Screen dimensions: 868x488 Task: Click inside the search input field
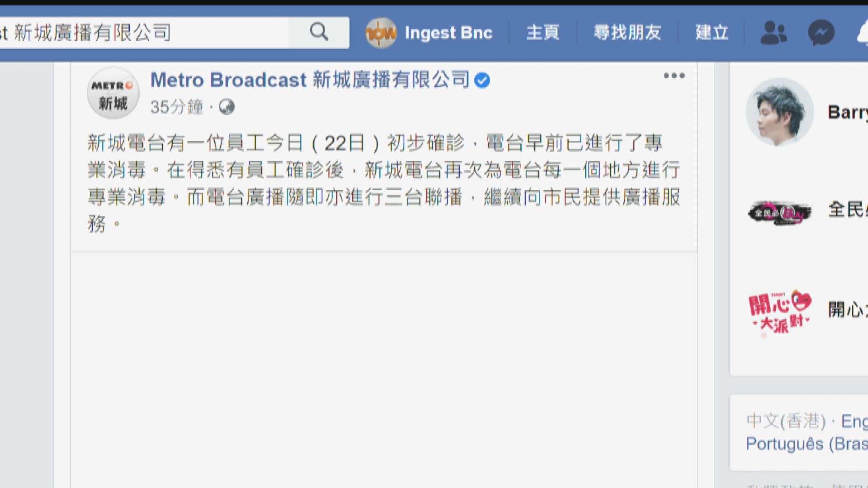click(158, 32)
